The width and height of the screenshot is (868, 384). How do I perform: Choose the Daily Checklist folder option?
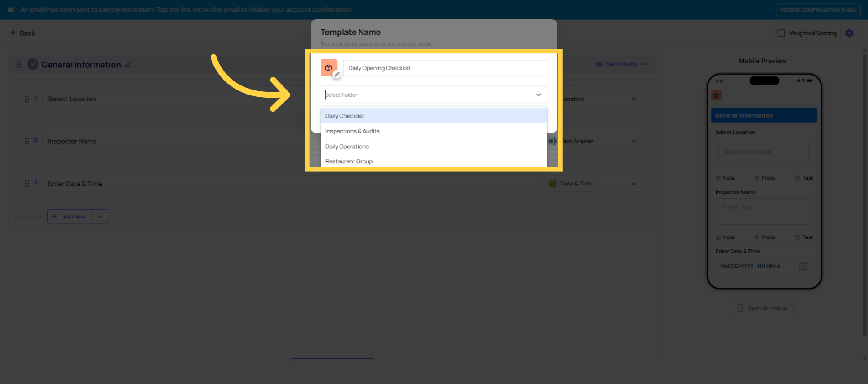[x=434, y=116]
